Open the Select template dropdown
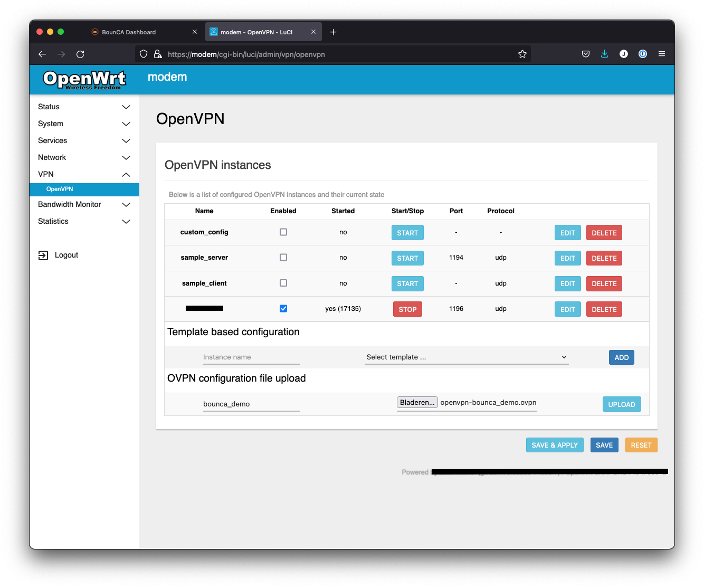The height and width of the screenshot is (588, 704). tap(467, 357)
